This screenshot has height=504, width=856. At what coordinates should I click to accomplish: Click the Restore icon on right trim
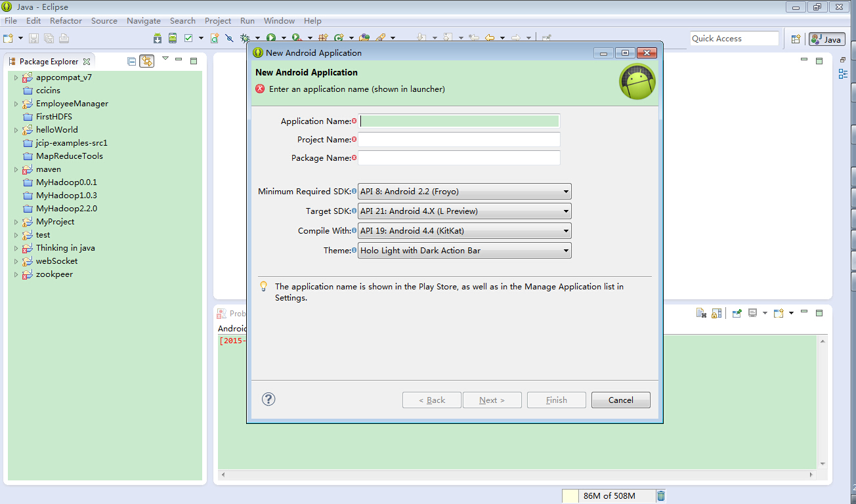(x=843, y=60)
